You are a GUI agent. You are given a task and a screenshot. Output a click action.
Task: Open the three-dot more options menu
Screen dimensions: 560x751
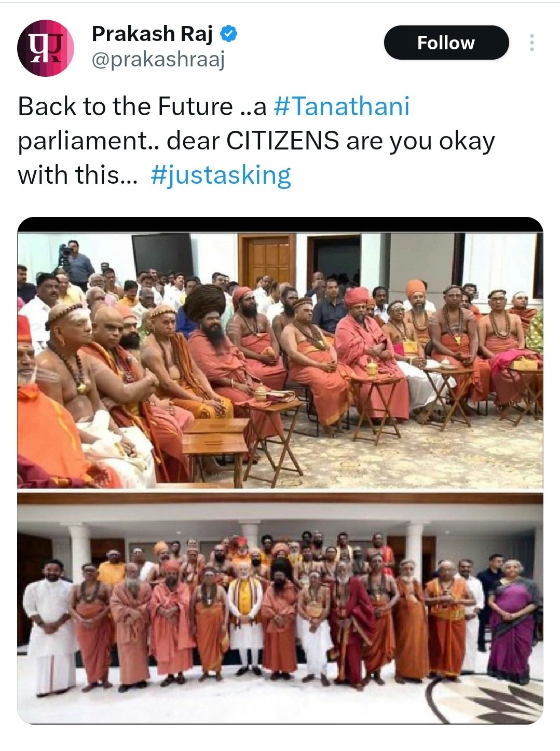click(x=531, y=43)
